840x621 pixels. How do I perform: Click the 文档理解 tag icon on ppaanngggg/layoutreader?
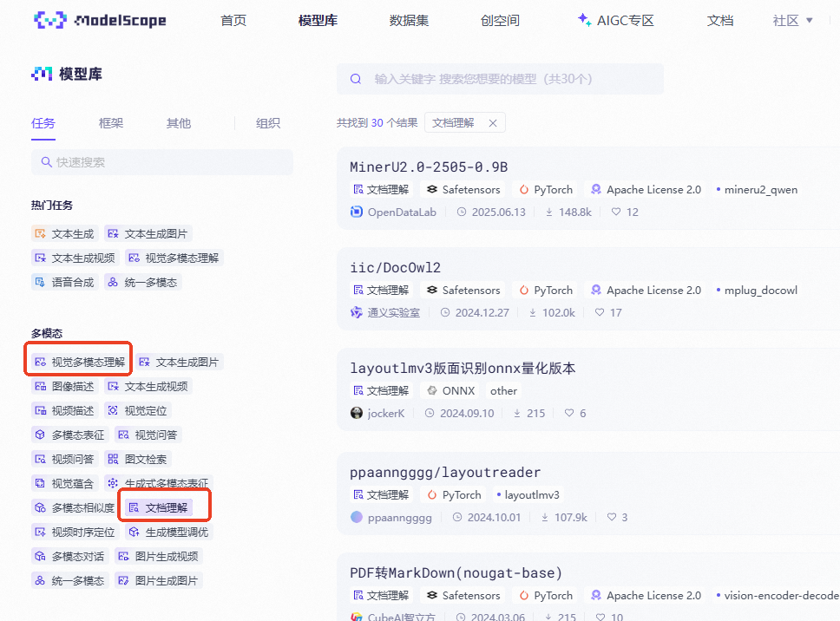pos(358,494)
